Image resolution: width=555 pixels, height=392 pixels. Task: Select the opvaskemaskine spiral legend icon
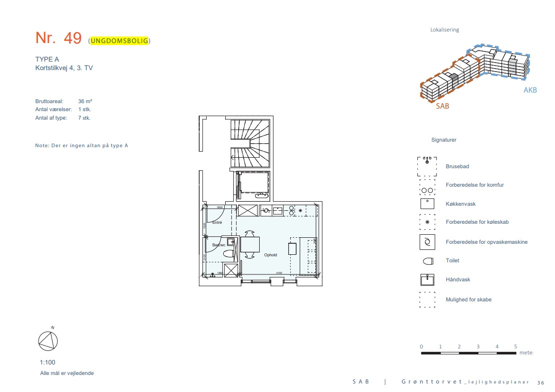click(427, 242)
